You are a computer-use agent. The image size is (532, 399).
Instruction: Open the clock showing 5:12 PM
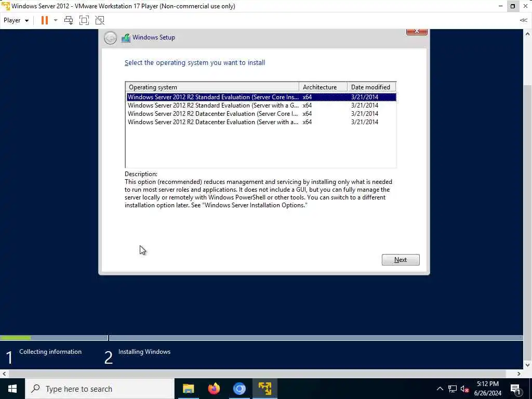coord(487,389)
